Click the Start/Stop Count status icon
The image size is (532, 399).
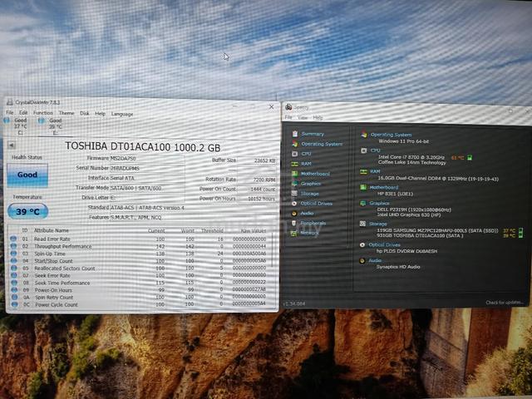coord(14,261)
